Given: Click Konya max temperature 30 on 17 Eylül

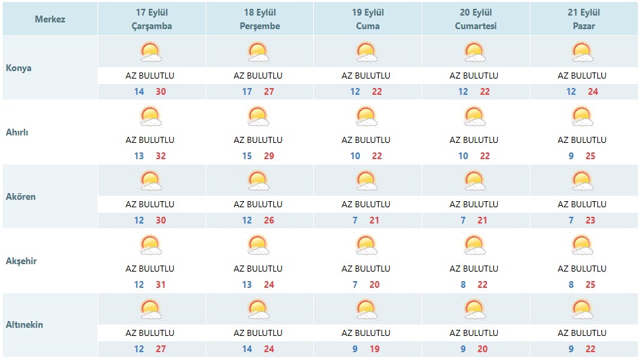Looking at the screenshot, I should pos(160,91).
